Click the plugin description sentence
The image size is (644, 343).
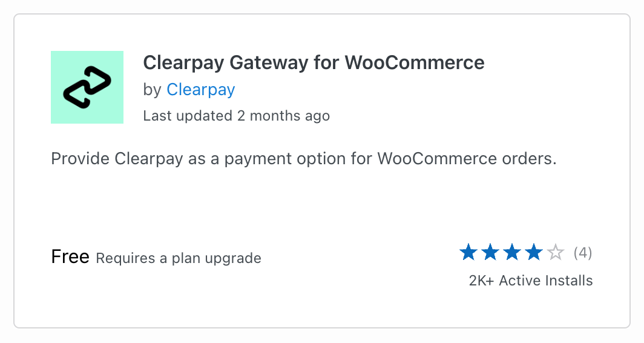pyautogui.click(x=303, y=159)
